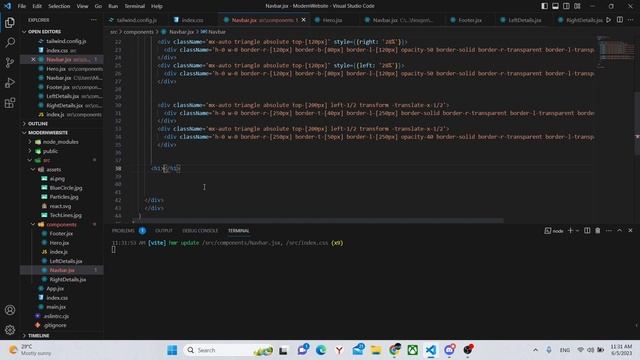Open App.jsx in the file tree

(x=55, y=289)
